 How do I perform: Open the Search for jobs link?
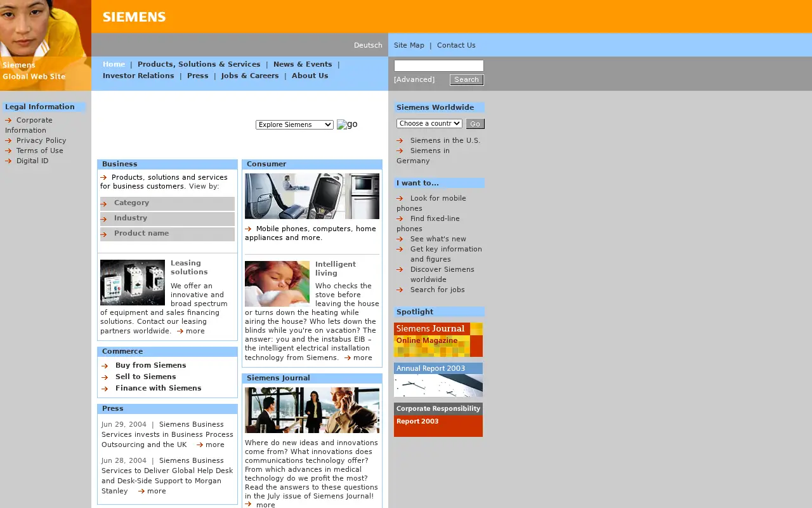click(438, 290)
